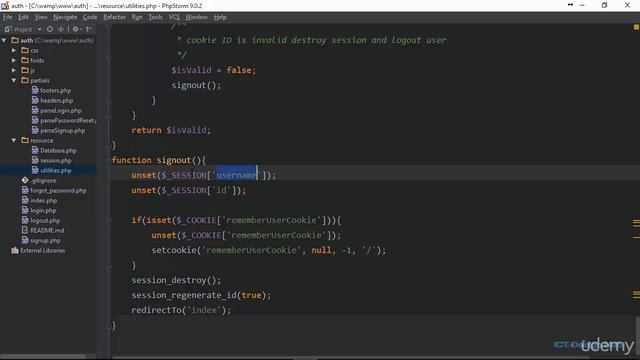Open the Refactor menu
The height and width of the screenshot is (360, 640).
click(114, 17)
